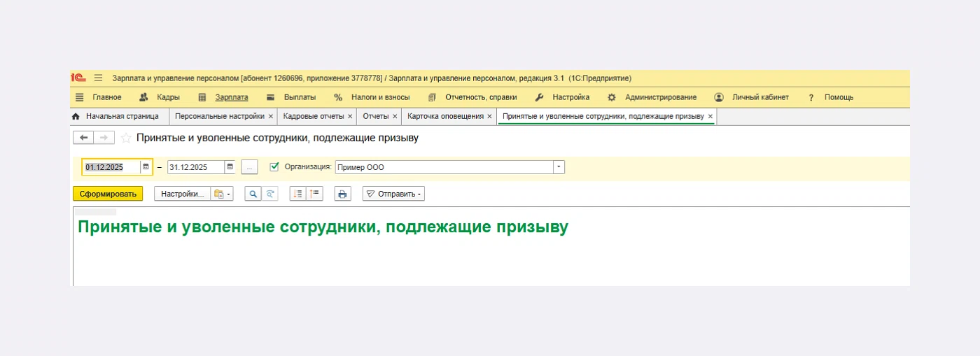This screenshot has height=356, width=980.
Task: Expand the report variants dropdown
Action: [x=222, y=194]
